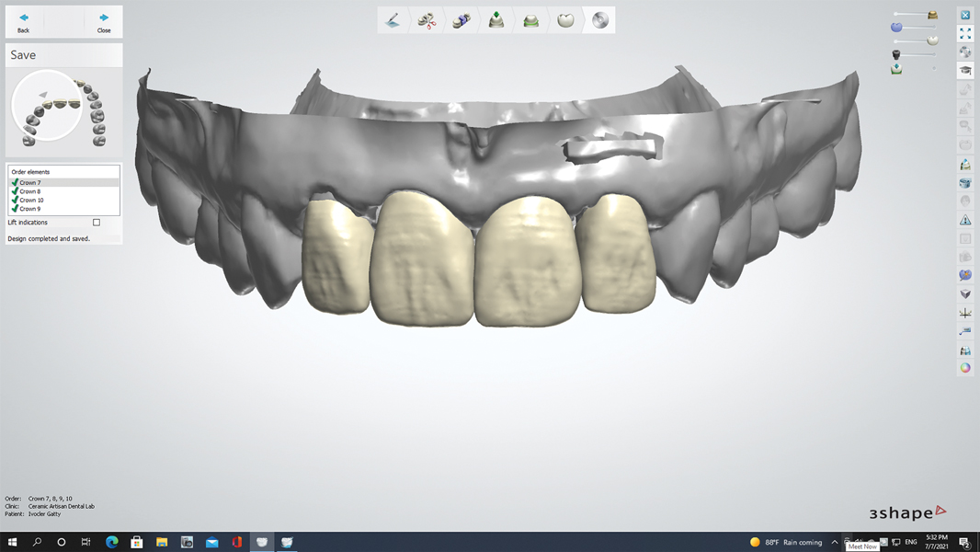
Task: Click the fit-to-screen arrows icon in right sidebar
Action: tap(965, 33)
